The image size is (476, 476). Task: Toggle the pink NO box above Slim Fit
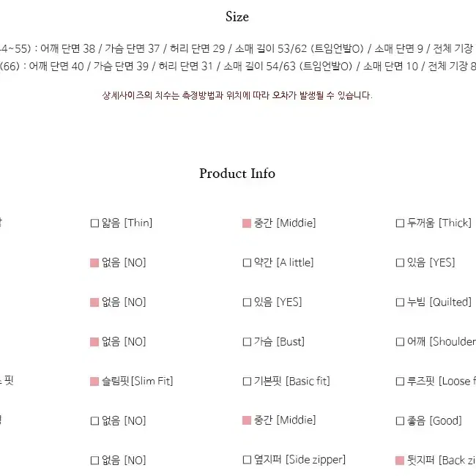pyautogui.click(x=94, y=342)
